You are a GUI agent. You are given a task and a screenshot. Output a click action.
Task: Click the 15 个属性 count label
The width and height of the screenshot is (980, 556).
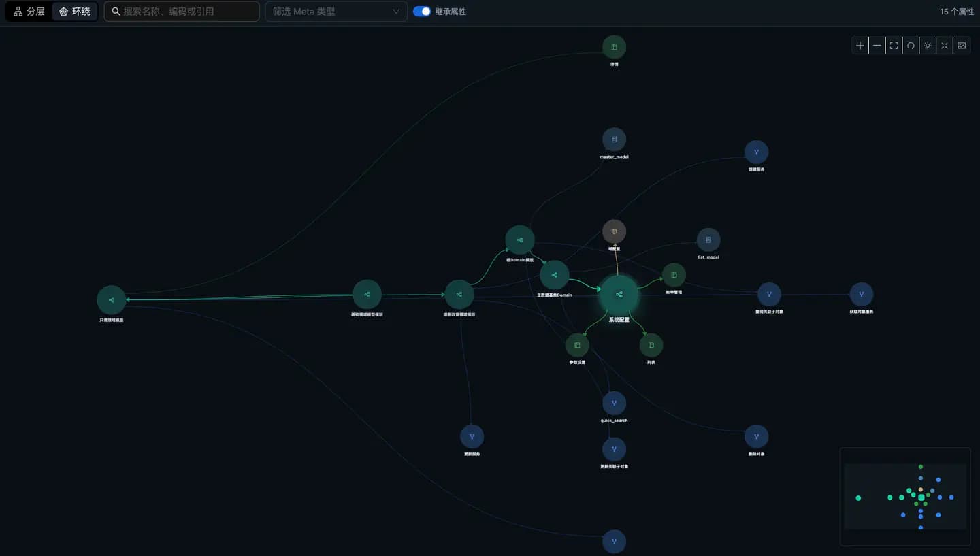[x=957, y=12]
